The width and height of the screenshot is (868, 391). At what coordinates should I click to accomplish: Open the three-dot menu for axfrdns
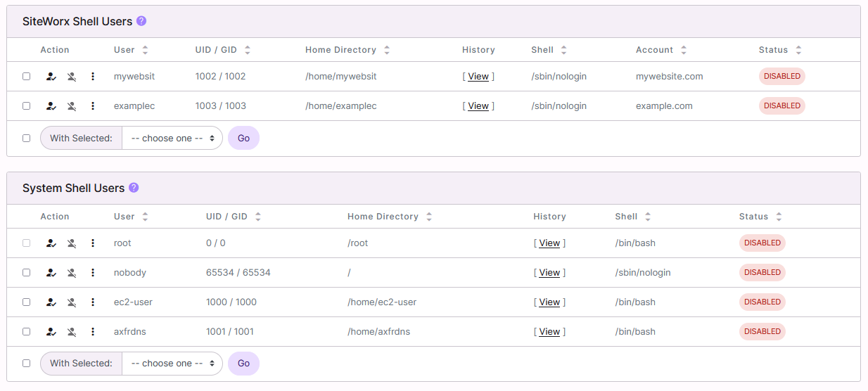(x=93, y=332)
